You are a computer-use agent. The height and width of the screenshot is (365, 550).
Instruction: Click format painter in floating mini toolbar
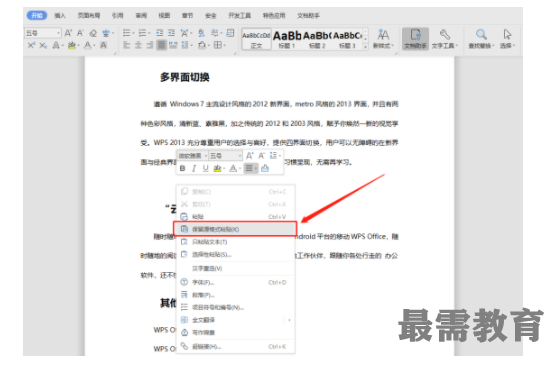[x=265, y=168]
